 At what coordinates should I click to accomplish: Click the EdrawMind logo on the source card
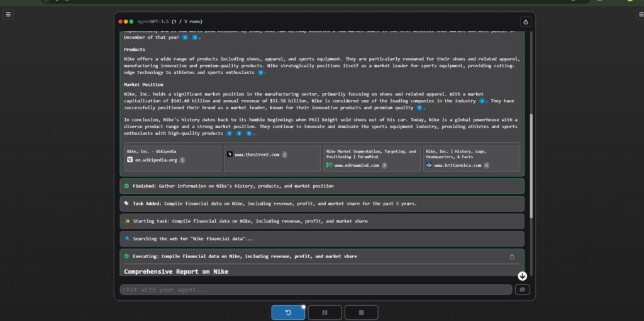(x=329, y=165)
